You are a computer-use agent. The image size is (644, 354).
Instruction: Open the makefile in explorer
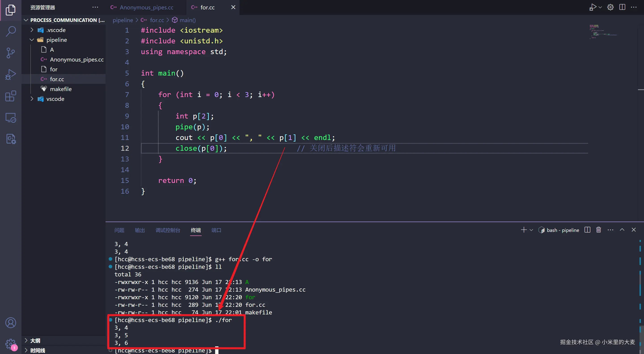[61, 89]
